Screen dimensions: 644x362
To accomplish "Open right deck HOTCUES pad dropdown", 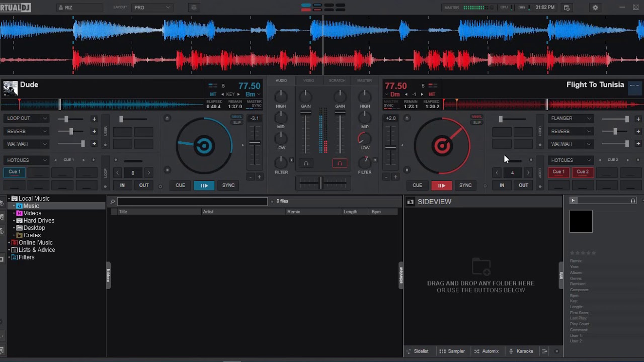I will click(x=571, y=160).
